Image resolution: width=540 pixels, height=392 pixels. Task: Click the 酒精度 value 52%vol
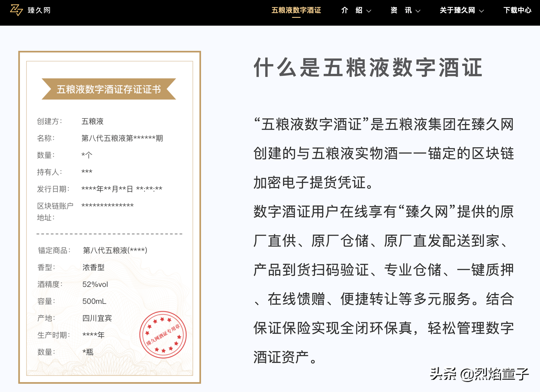[x=95, y=284]
